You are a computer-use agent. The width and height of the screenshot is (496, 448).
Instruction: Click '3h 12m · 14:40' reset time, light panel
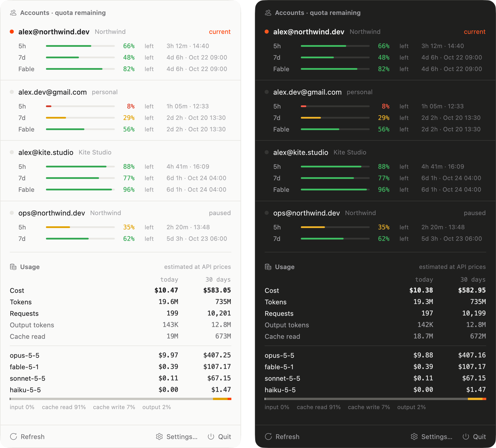pos(188,46)
